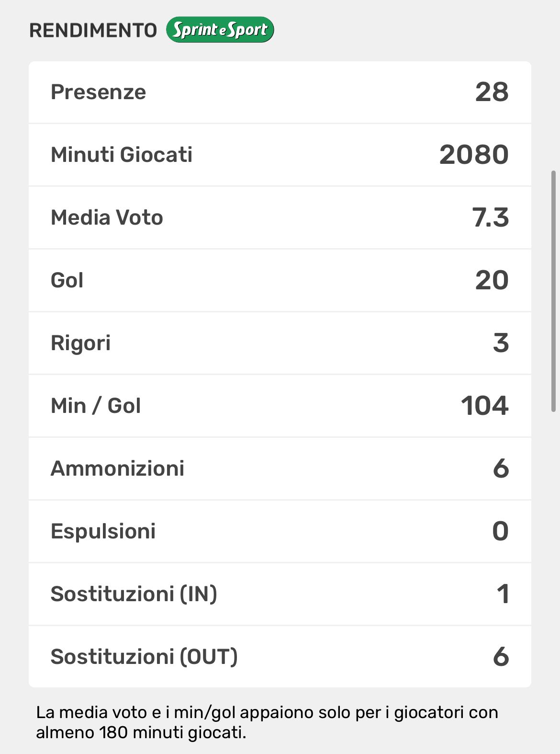Click the Espulsioni row label

coord(103,531)
